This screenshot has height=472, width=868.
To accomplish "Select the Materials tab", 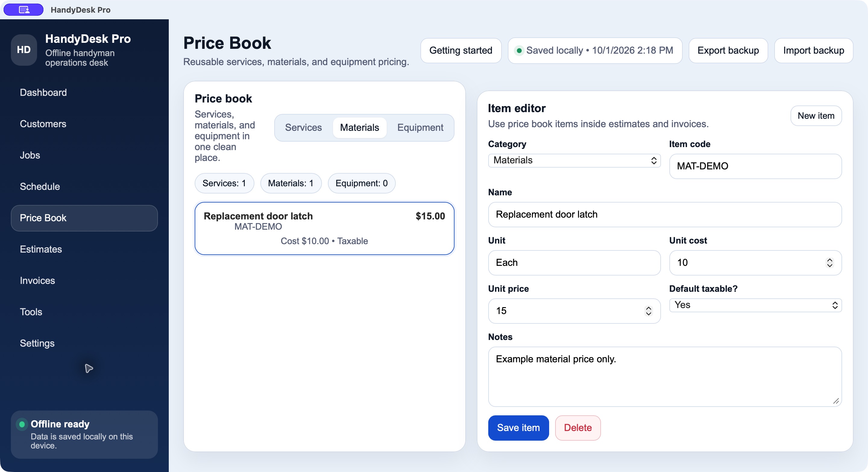I will click(x=360, y=128).
